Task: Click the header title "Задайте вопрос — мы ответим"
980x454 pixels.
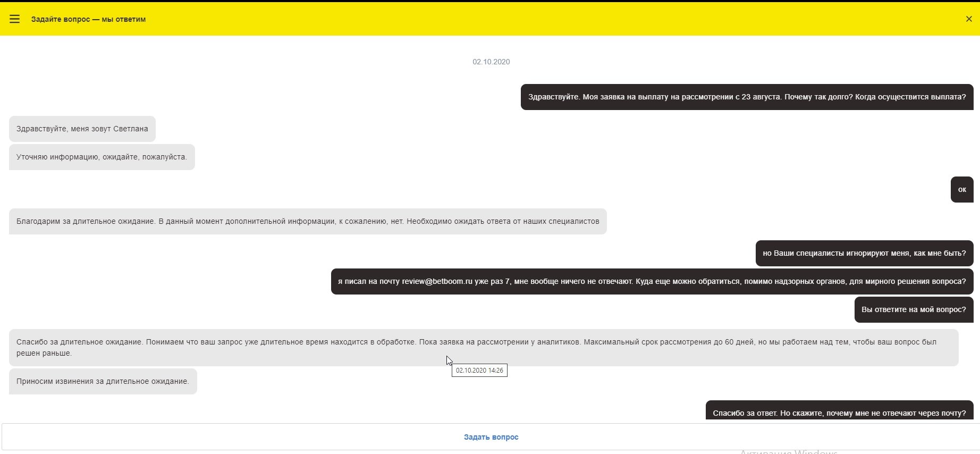Action: pos(88,19)
